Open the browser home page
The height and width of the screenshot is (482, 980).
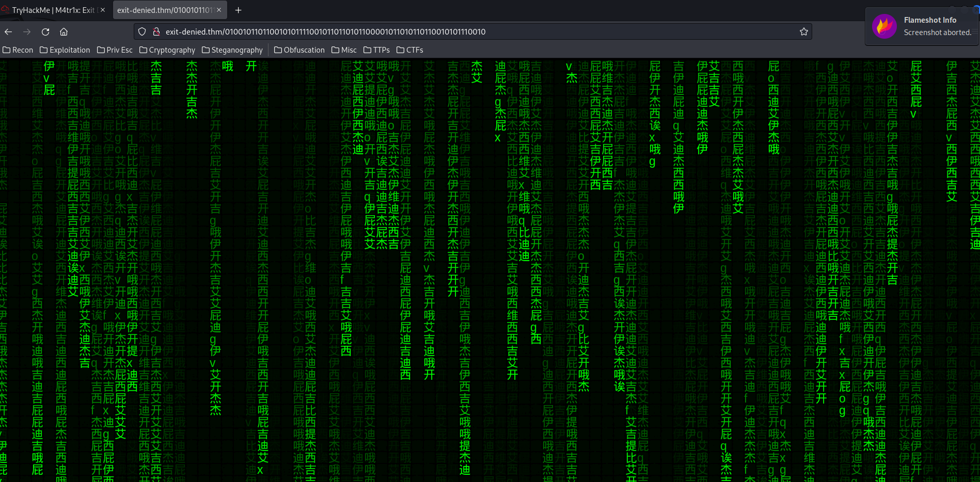64,32
